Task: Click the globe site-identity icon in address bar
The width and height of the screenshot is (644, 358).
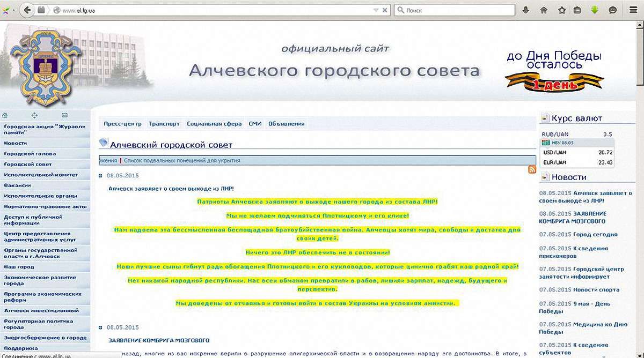Action: click(x=56, y=10)
